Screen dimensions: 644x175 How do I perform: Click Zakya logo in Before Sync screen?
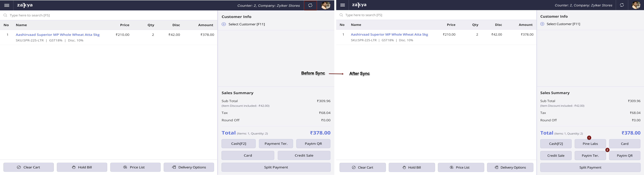click(25, 5)
